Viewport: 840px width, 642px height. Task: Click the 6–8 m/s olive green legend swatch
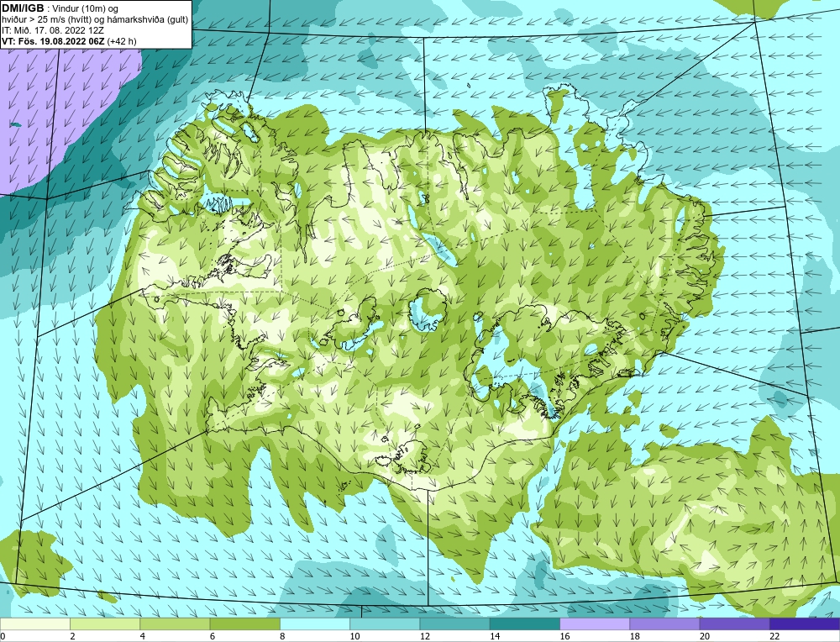click(x=244, y=624)
